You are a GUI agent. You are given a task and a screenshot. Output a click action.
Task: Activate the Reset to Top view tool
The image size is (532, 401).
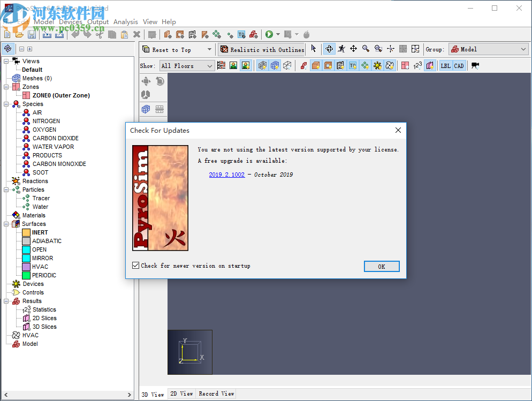pyautogui.click(x=171, y=49)
